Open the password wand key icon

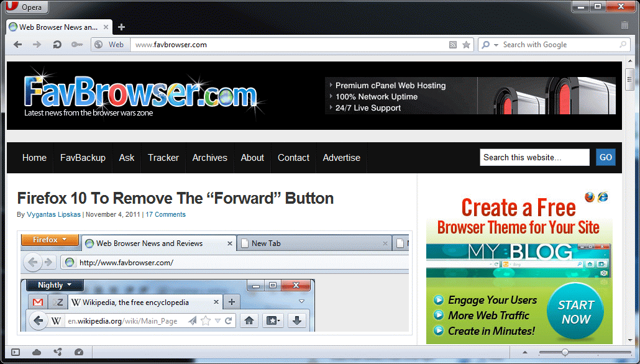pos(76,45)
